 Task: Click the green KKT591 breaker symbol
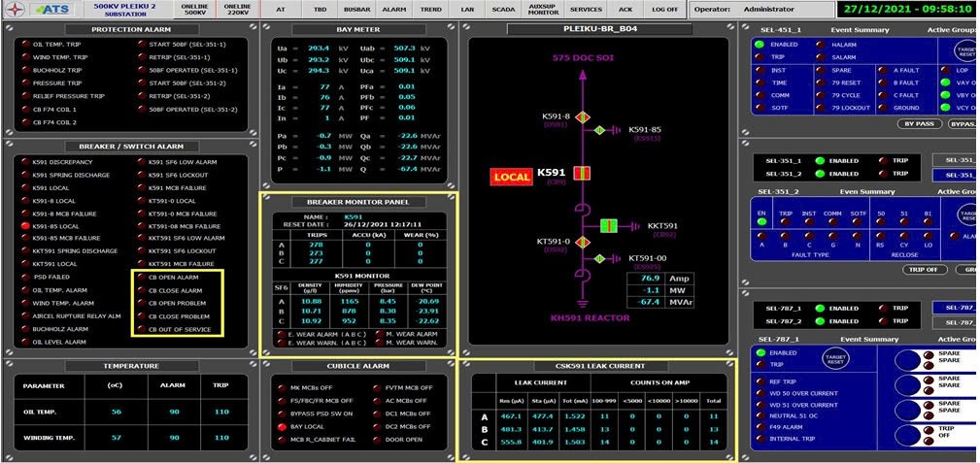[x=609, y=225]
